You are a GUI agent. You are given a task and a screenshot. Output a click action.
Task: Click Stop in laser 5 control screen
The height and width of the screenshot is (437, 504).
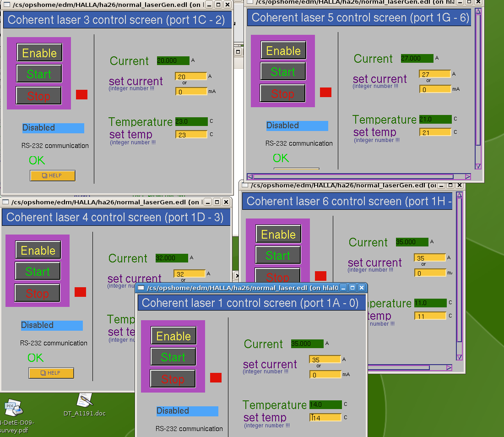(282, 93)
